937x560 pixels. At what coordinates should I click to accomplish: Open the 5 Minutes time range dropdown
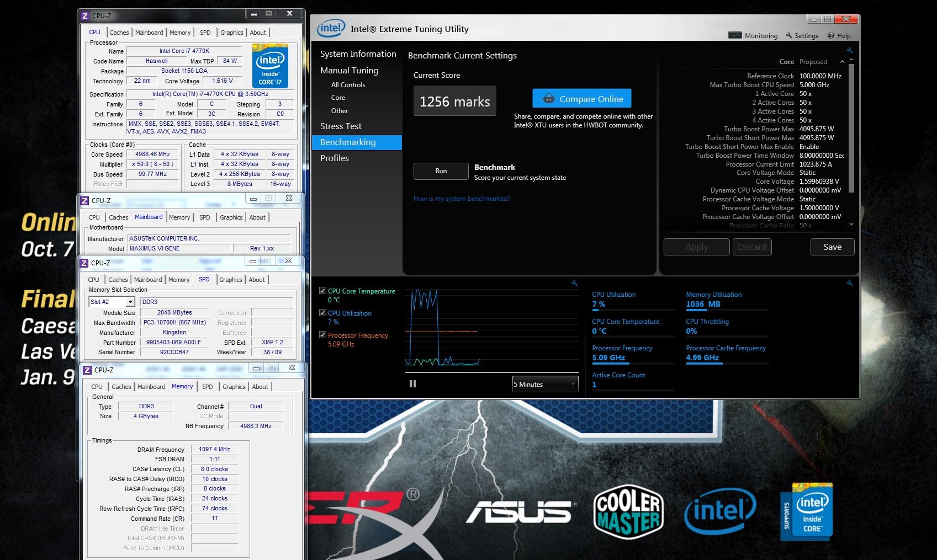pyautogui.click(x=545, y=384)
